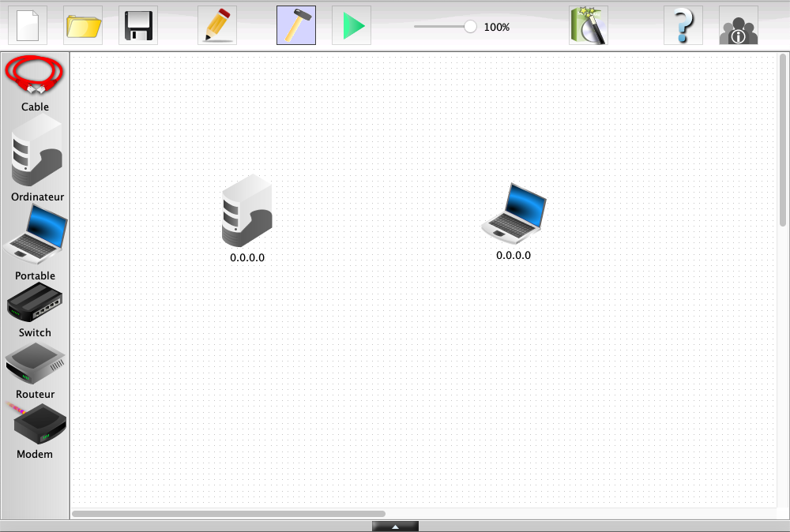The width and height of the screenshot is (790, 532).
Task: Switch to documentation mode with pencil icon
Action: pos(217,25)
